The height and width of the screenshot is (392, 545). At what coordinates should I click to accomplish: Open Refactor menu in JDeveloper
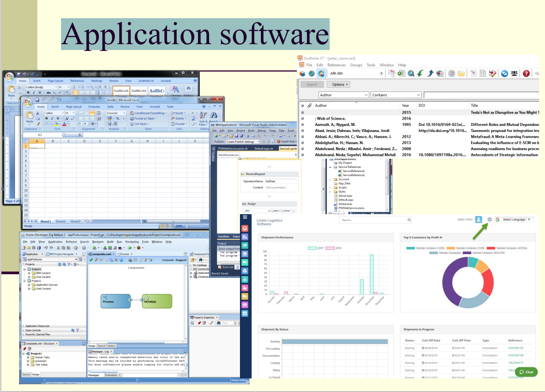point(71,241)
